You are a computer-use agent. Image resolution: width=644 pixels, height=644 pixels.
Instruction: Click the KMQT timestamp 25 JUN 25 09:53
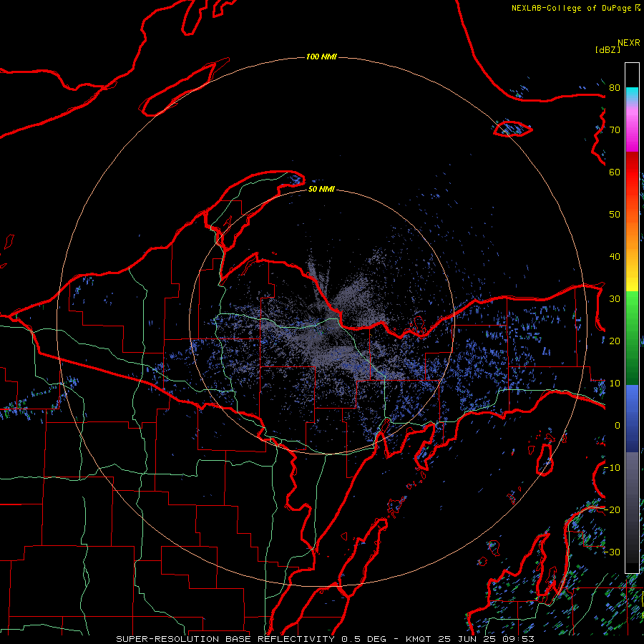click(x=470, y=639)
